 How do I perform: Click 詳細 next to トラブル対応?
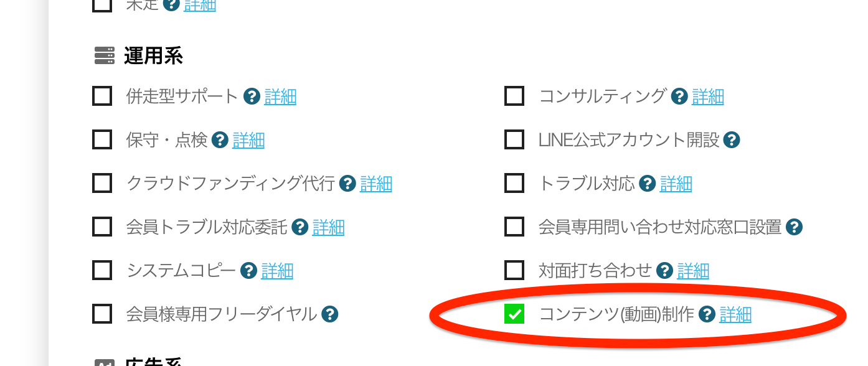coord(676,183)
